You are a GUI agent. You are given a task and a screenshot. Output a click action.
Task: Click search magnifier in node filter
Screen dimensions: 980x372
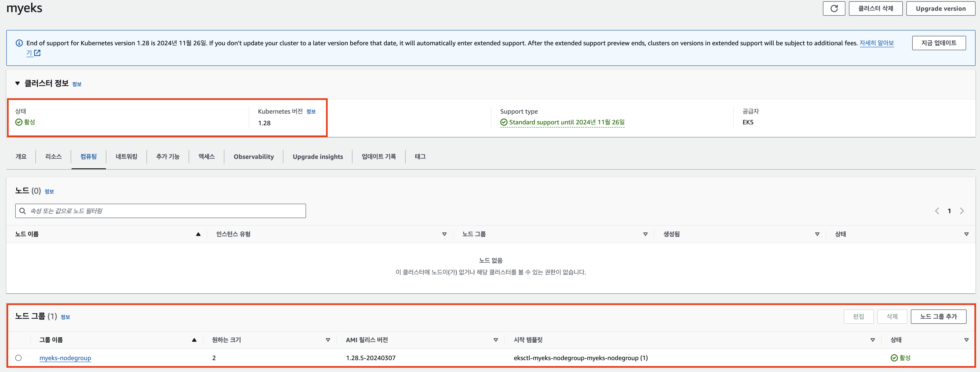(x=22, y=211)
